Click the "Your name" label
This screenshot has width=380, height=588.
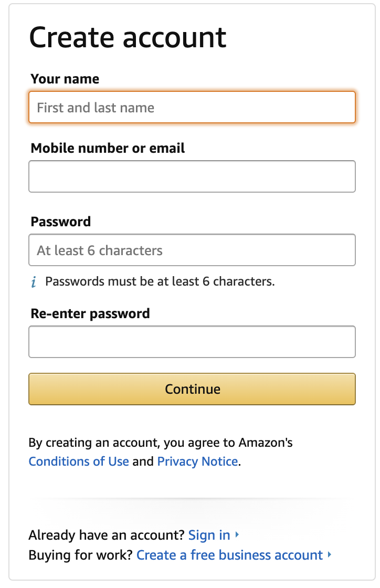65,79
